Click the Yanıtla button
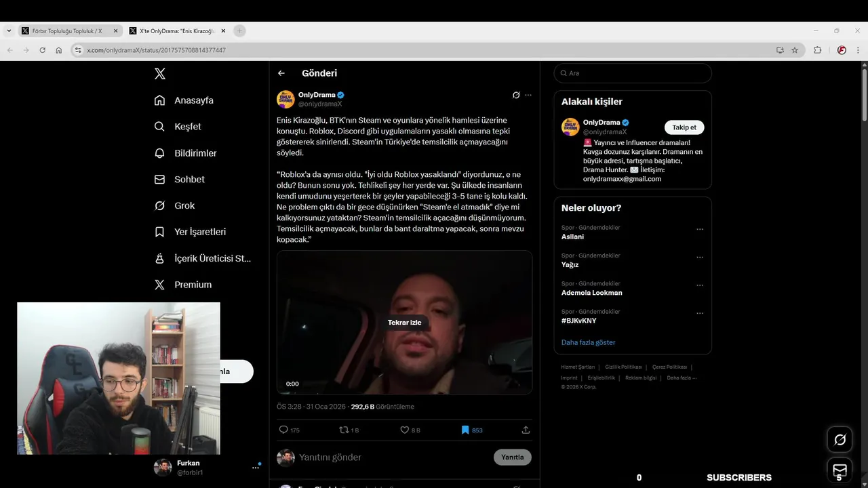Image resolution: width=868 pixels, height=488 pixels. [x=513, y=457]
